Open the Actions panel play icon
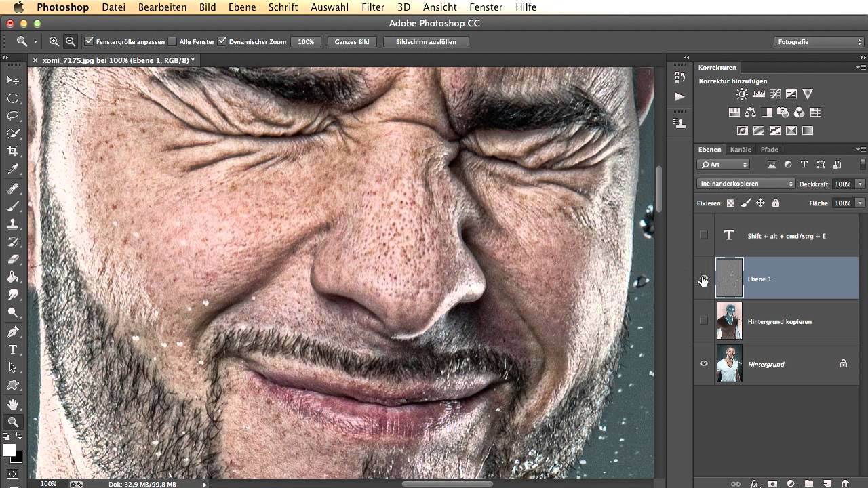This screenshot has width=868, height=488. [x=679, y=97]
